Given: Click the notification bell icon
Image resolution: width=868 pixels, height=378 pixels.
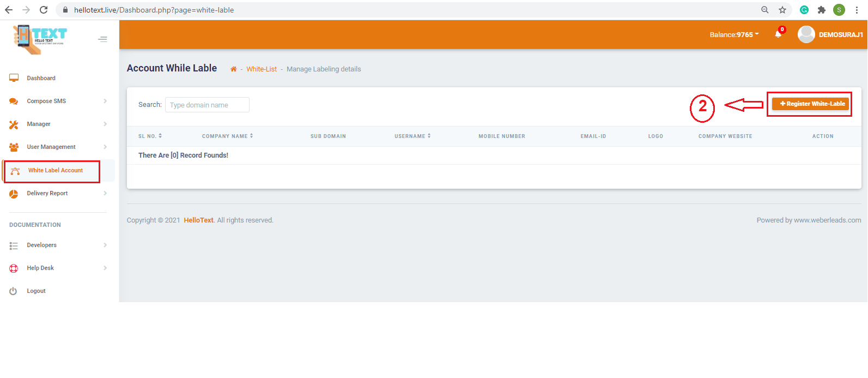Looking at the screenshot, I should coord(778,34).
